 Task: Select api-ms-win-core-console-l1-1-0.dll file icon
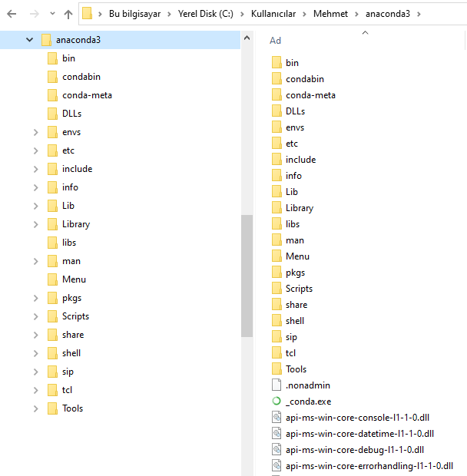pos(277,417)
